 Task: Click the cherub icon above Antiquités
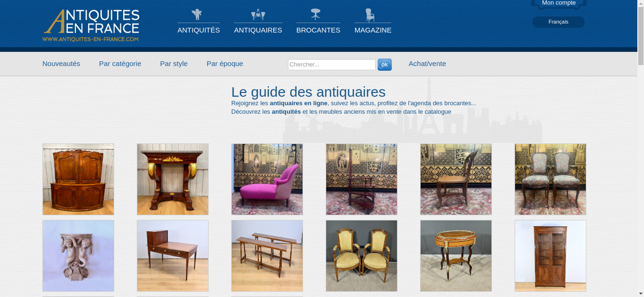pos(197,14)
